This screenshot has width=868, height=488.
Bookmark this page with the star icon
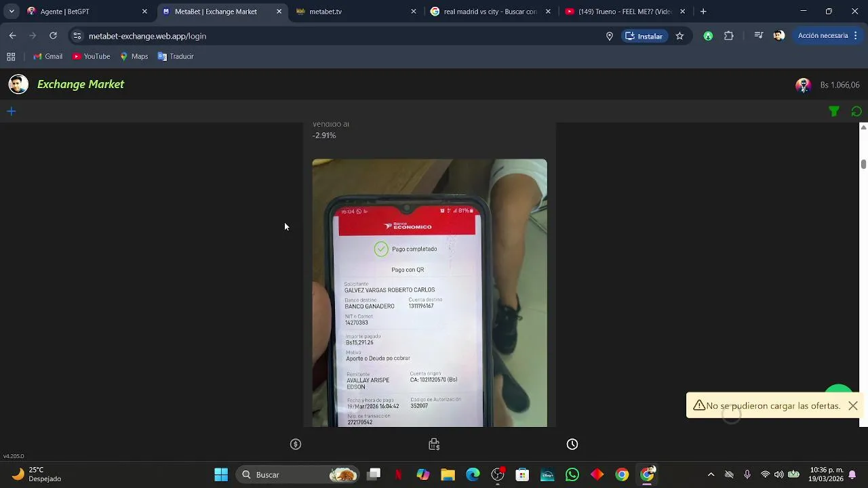(679, 36)
